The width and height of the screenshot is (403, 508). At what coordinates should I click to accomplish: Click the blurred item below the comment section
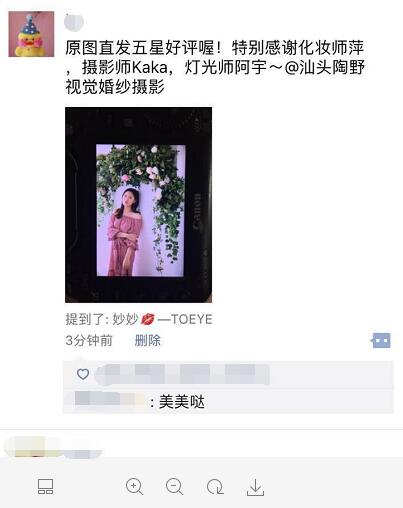[x=53, y=447]
